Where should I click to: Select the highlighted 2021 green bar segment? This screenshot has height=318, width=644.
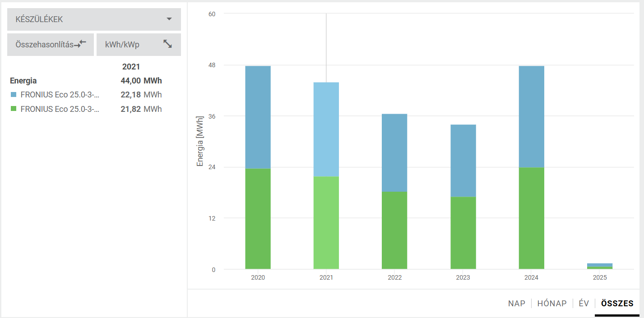(x=326, y=223)
